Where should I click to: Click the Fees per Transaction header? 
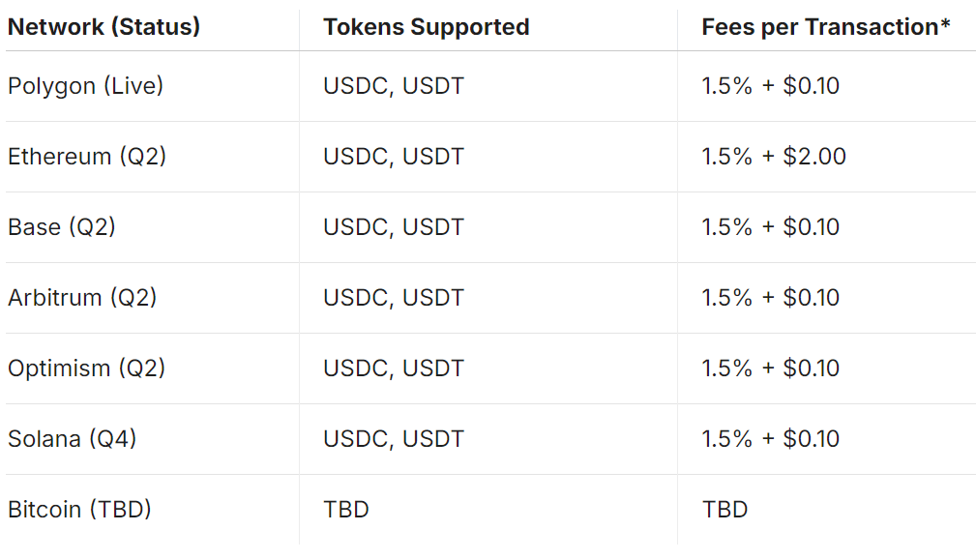[x=825, y=27]
